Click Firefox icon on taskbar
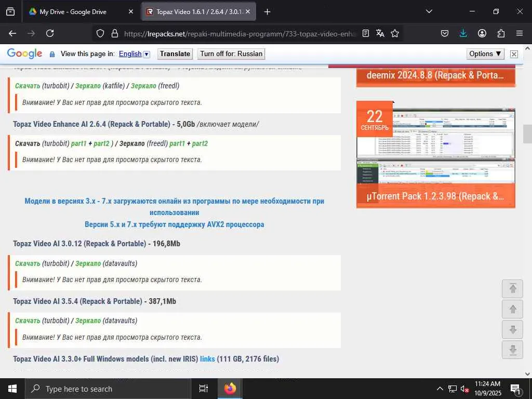 point(230,389)
